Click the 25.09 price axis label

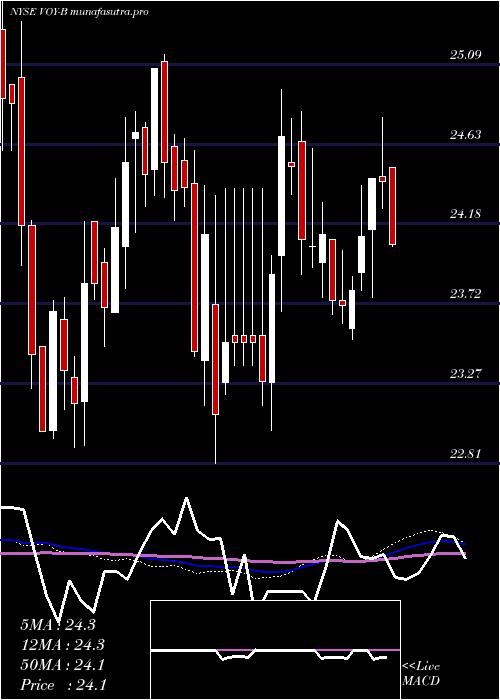[x=465, y=55]
